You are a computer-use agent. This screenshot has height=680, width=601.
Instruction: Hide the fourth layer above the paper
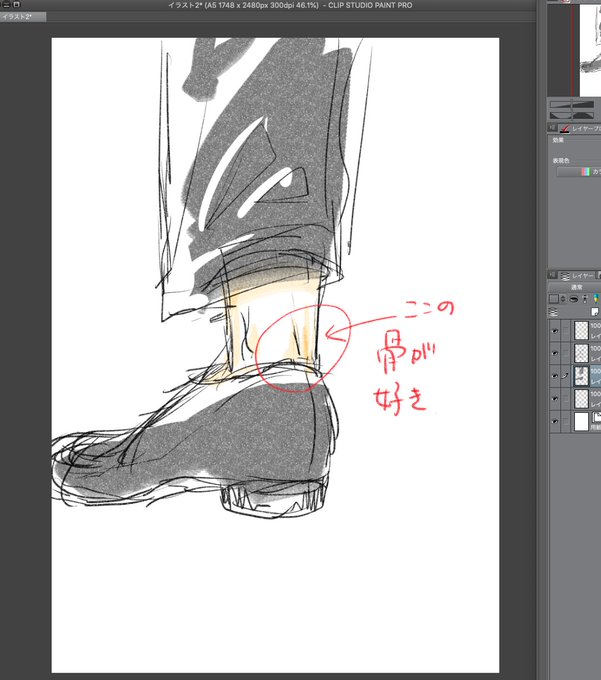pos(555,398)
